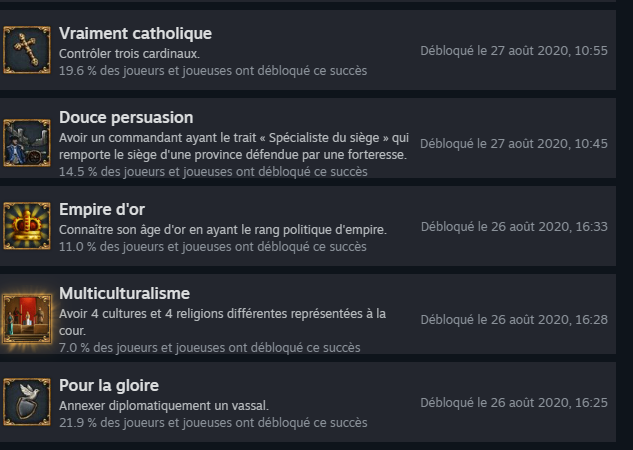Click the Vraiment catholique cross icon
This screenshot has width=633, height=450.
coord(27,50)
